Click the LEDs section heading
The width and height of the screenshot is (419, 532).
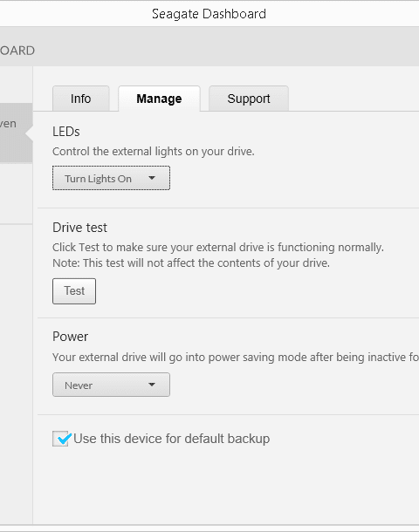(x=65, y=132)
